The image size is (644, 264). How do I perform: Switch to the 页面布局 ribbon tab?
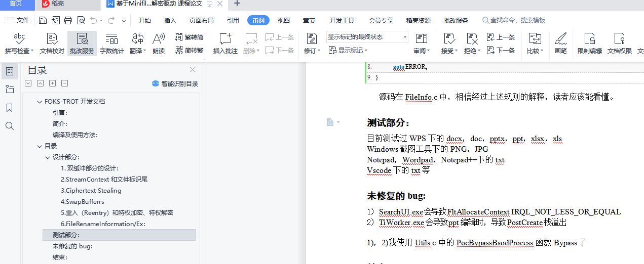coord(202,21)
